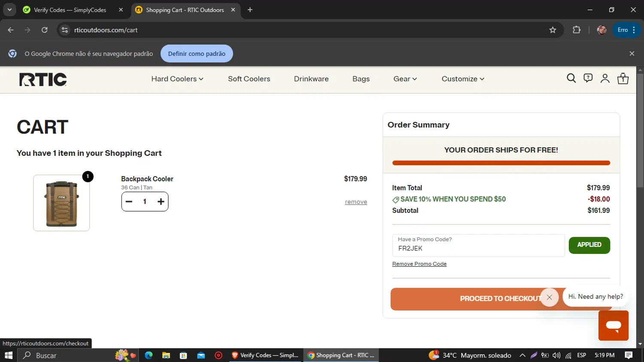Viewport: 644px width, 362px height.
Task: Click the green APPLIED promo button
Action: point(589,245)
